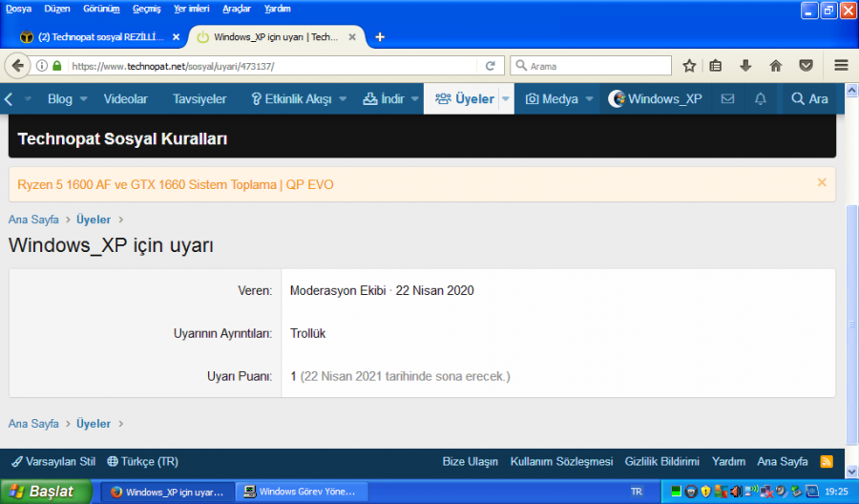Expand the Üyeler dropdown arrow
The width and height of the screenshot is (859, 504).
(506, 99)
